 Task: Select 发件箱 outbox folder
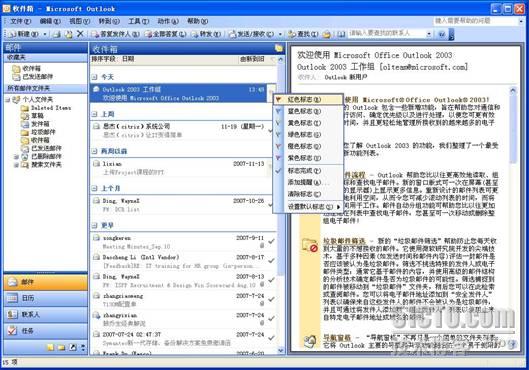click(x=35, y=124)
